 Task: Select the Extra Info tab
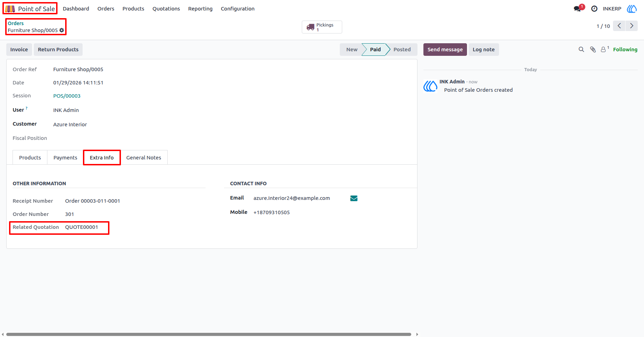tap(102, 158)
